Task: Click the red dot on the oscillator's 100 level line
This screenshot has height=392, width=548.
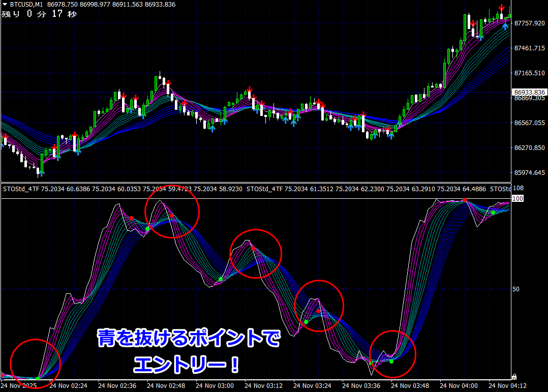Action: click(x=465, y=200)
